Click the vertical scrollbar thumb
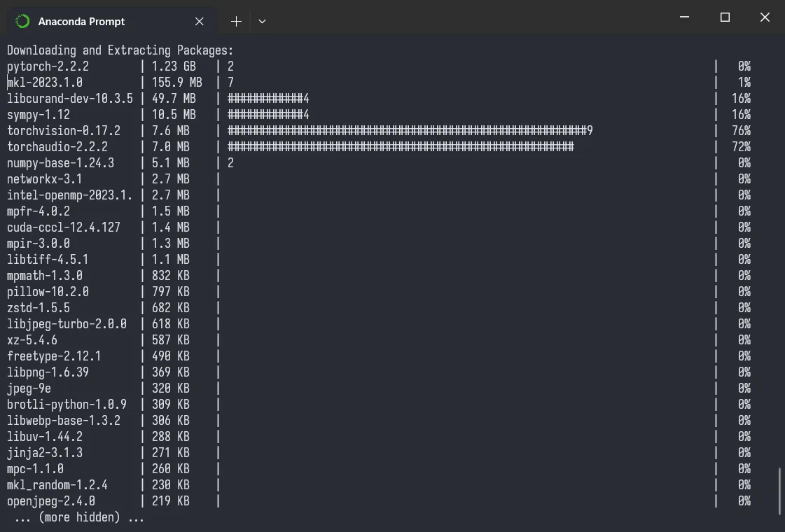Viewport: 785px width, 532px height. (780, 491)
